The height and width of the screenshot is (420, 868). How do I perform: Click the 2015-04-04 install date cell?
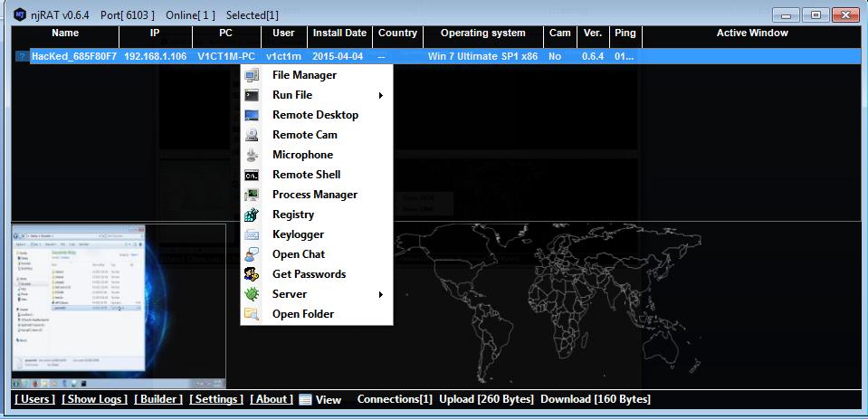338,56
